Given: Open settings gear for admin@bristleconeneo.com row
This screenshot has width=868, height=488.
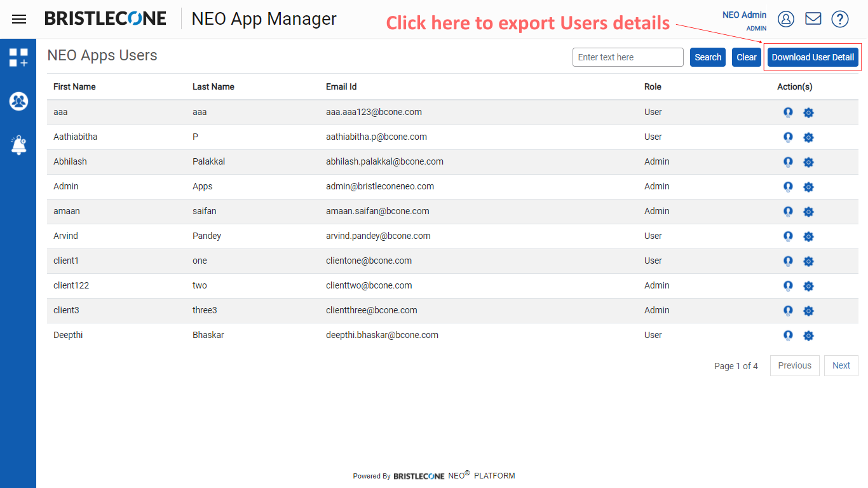Looking at the screenshot, I should pos(808,187).
